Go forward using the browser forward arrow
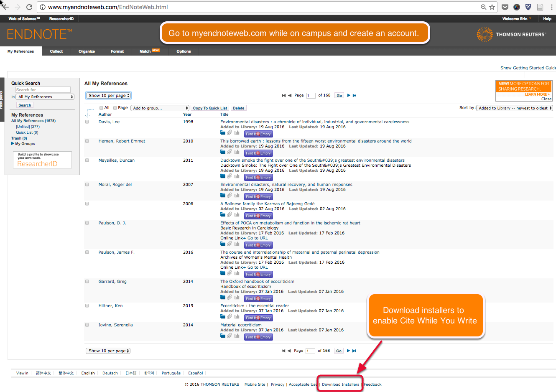Screen dimensions: 556x392 pos(18,7)
